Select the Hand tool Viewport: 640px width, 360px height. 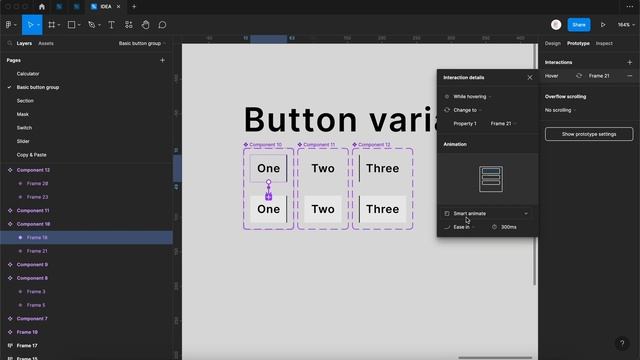point(145,25)
